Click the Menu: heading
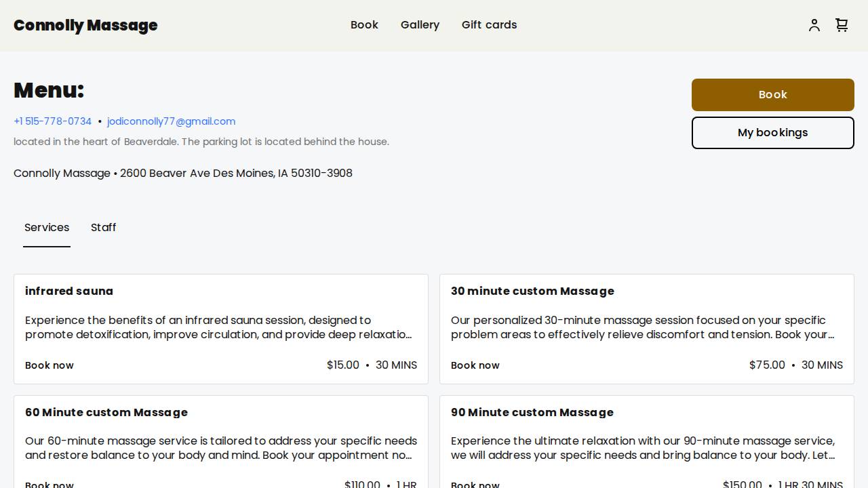The width and height of the screenshot is (868, 488). tap(49, 90)
